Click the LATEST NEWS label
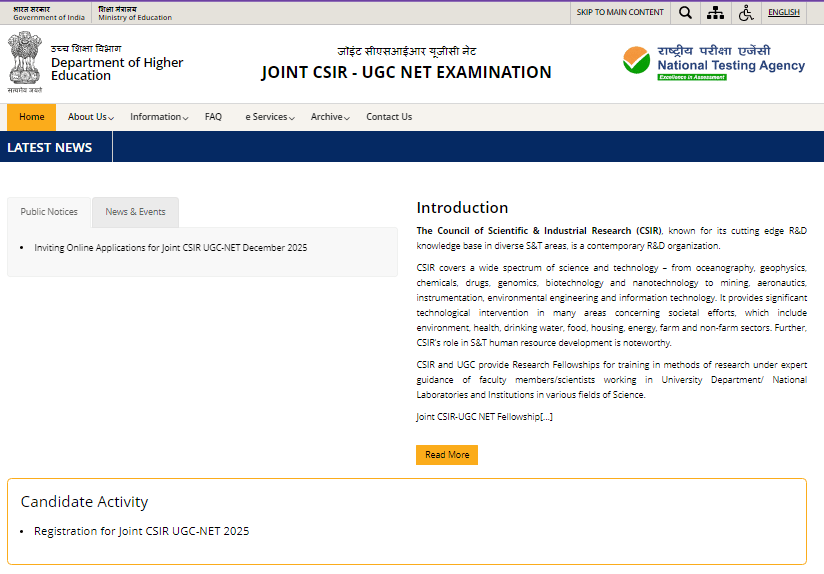Screen dimensions: 824x574 [x=49, y=148]
